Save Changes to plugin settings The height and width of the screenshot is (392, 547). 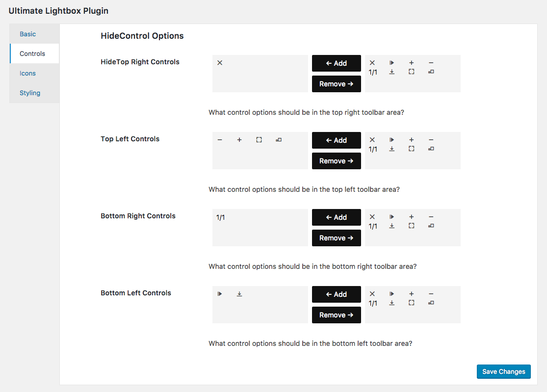click(504, 371)
